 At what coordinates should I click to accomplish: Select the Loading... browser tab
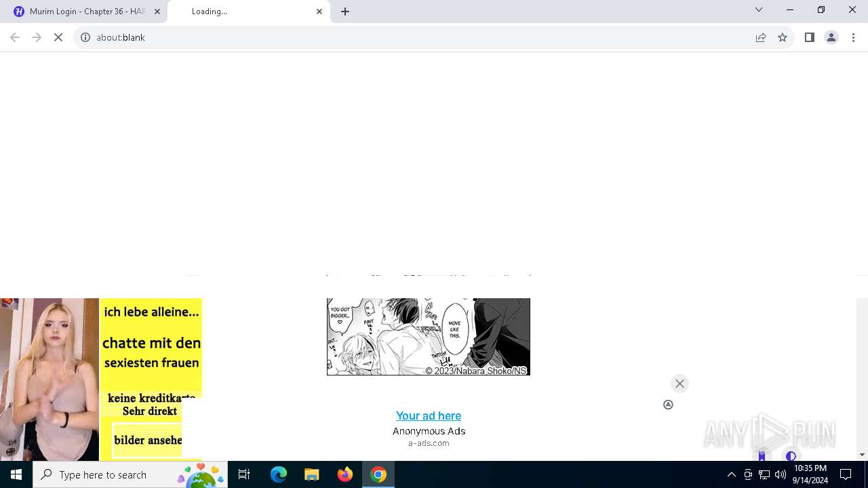click(x=248, y=12)
